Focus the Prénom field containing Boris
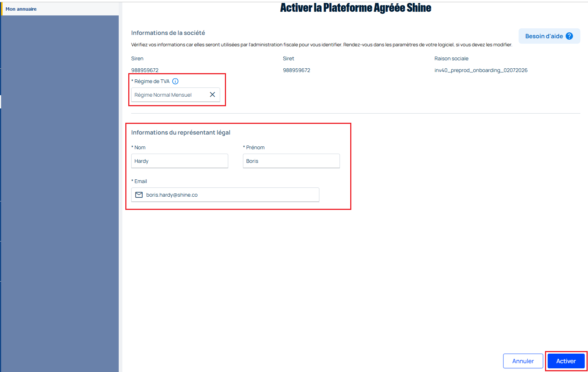Screen dimensions: 588x372 (291, 161)
